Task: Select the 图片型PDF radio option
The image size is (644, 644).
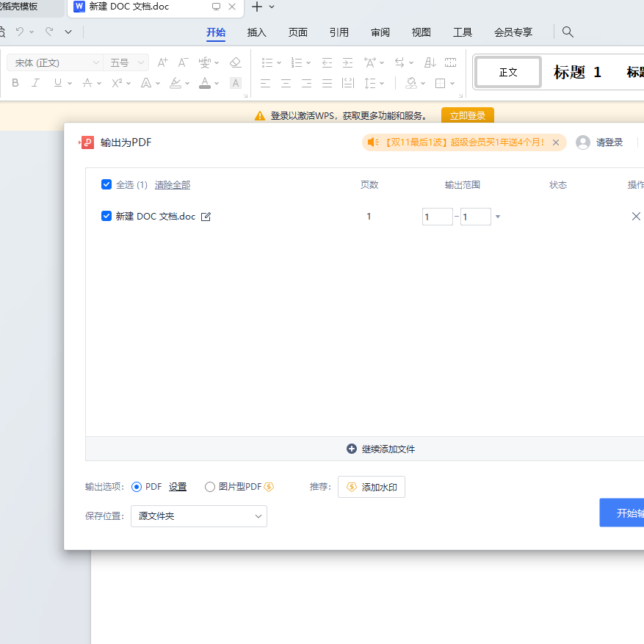Action: (x=210, y=487)
